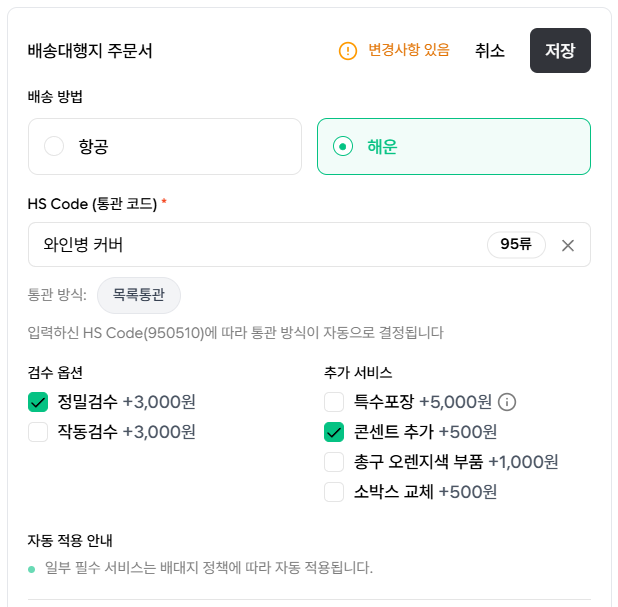Click the green bullet dot in 자동 적용 안내

tap(32, 569)
